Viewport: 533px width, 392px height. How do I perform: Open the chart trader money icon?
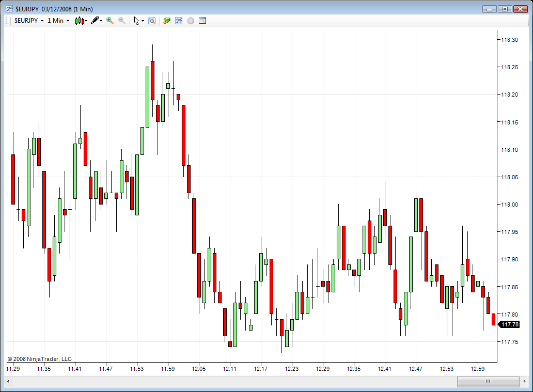pos(166,21)
